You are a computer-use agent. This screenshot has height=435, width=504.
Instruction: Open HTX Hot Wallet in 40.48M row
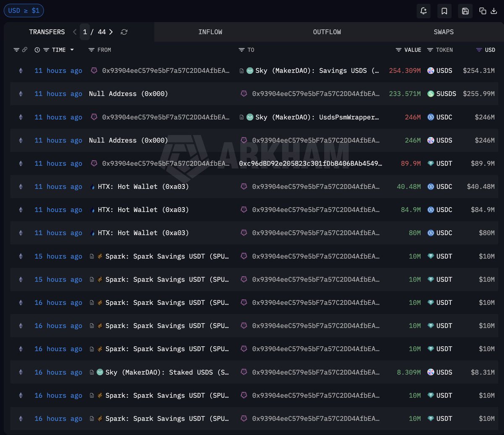143,186
